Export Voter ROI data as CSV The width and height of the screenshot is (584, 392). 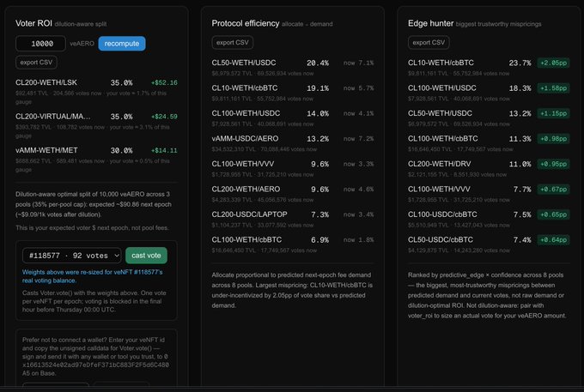point(36,62)
